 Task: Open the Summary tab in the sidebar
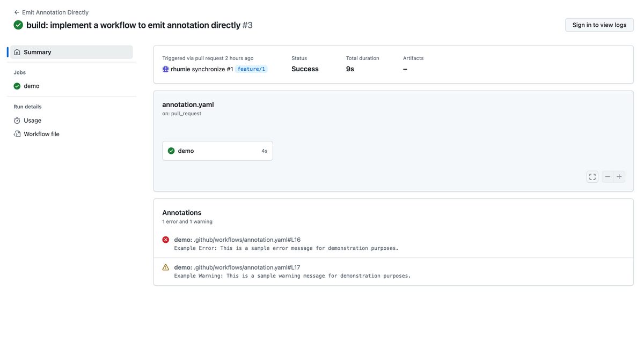(x=71, y=52)
